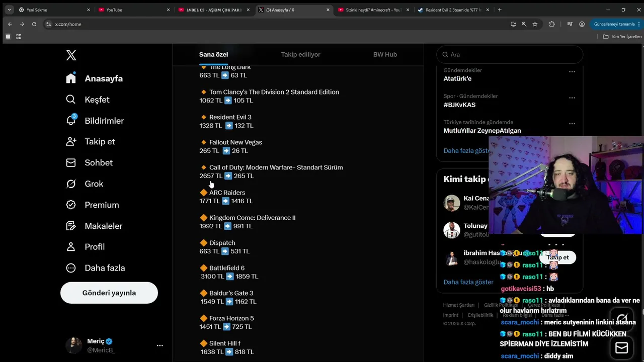Click Daha fazla göster under suggestions
This screenshot has height=362, width=644.
tap(468, 282)
